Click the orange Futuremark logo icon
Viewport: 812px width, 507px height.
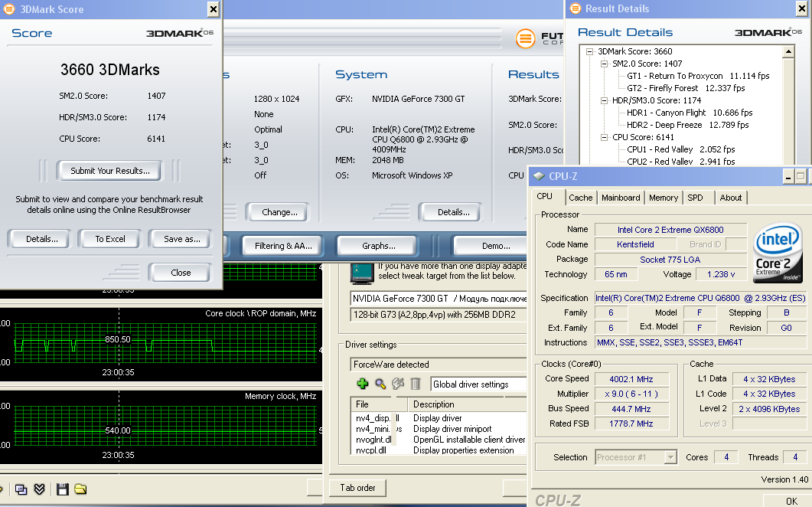pyautogui.click(x=525, y=38)
